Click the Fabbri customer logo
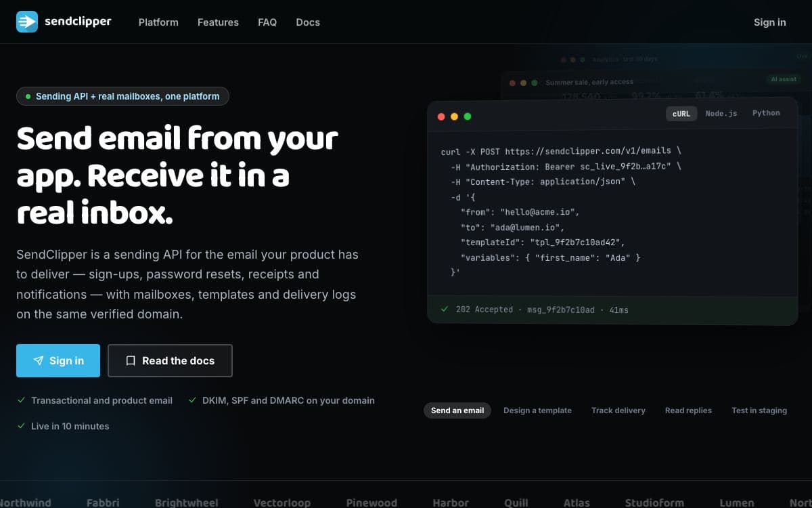Screen dimensions: 812x508 103,503
